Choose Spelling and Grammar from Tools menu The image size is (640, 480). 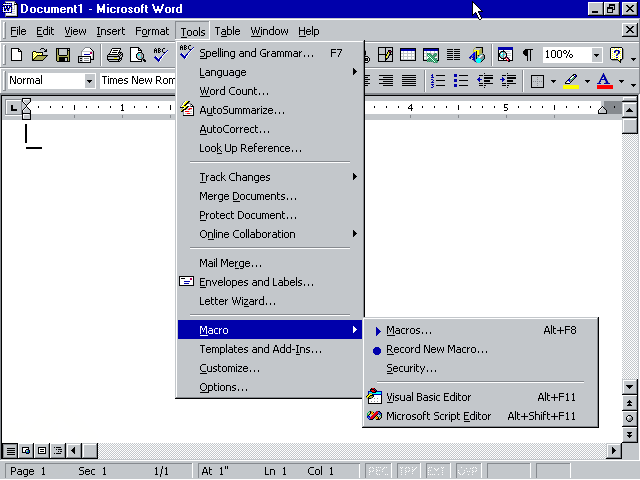pos(270,53)
